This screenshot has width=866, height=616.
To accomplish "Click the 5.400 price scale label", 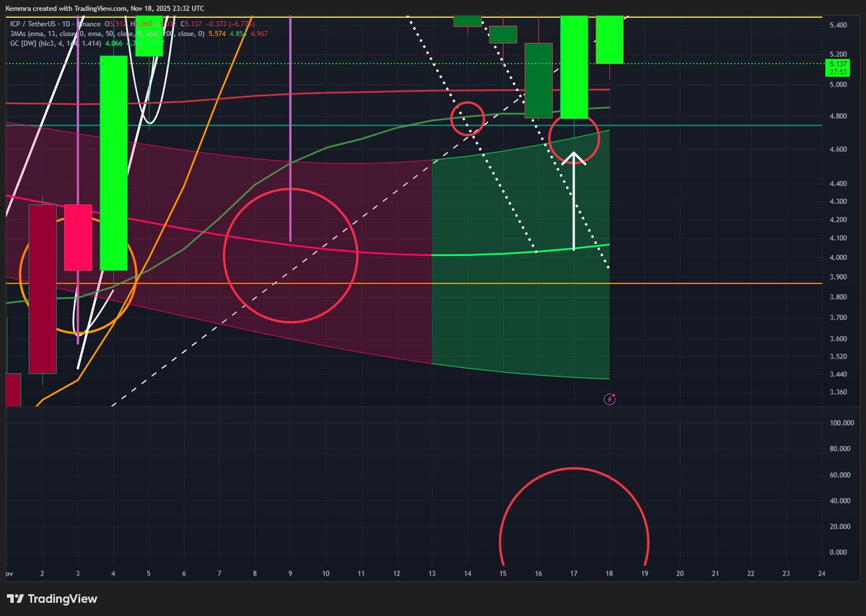I will [x=837, y=26].
